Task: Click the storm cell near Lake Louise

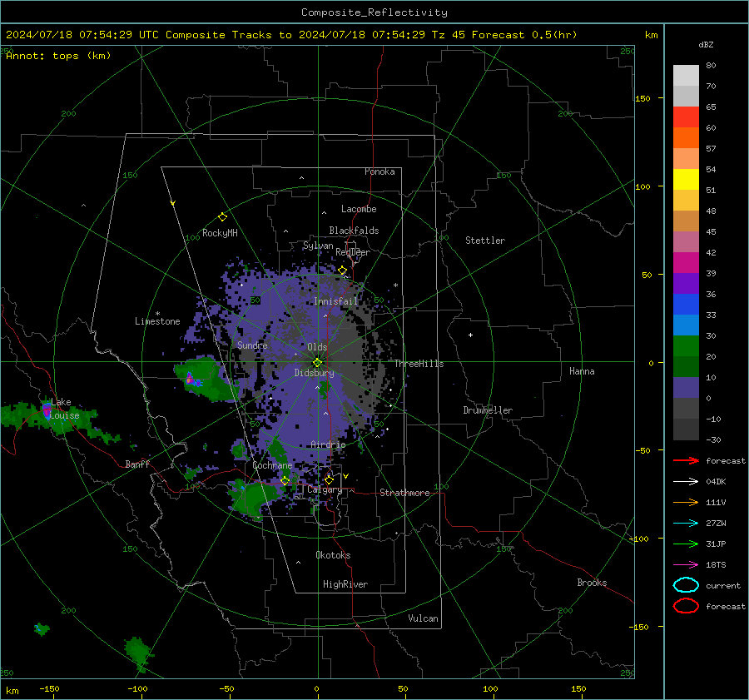Action: pyautogui.click(x=47, y=410)
